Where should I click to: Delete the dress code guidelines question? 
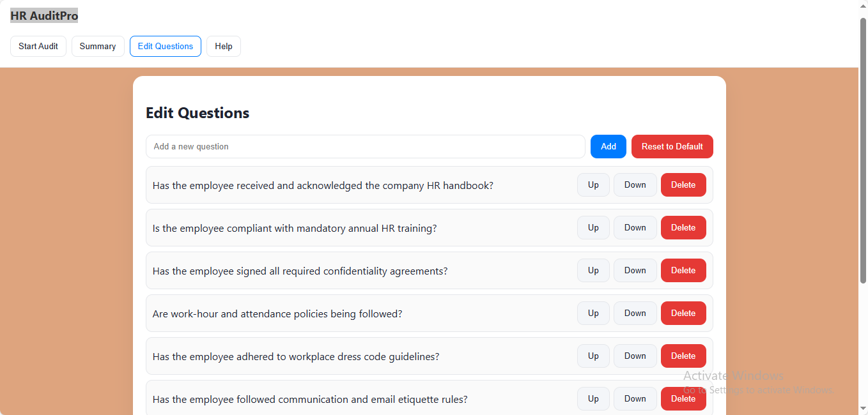[683, 356]
